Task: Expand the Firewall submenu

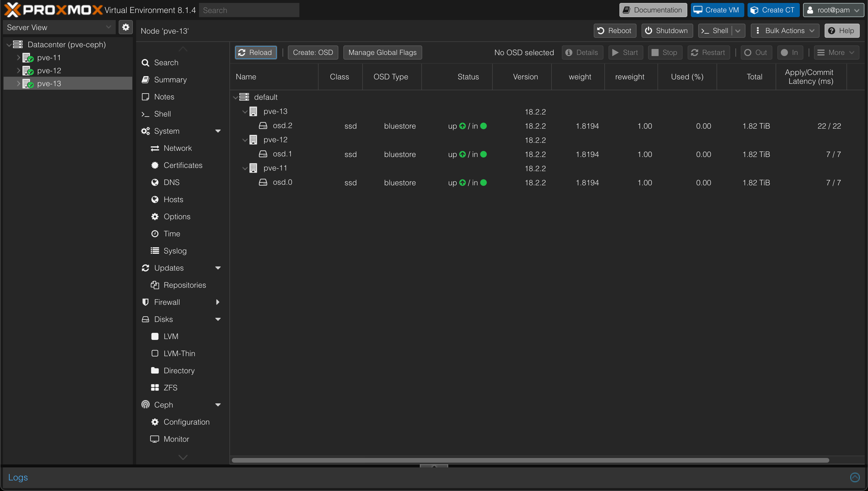Action: click(218, 302)
